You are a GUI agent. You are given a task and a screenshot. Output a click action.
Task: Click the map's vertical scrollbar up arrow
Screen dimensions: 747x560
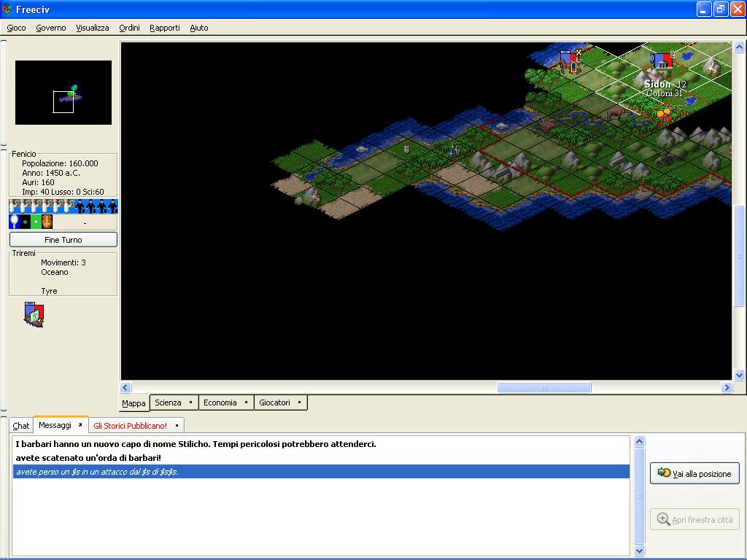[x=739, y=47]
